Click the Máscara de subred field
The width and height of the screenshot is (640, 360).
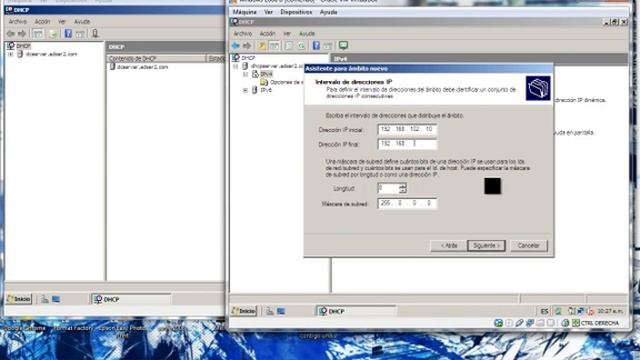point(407,203)
